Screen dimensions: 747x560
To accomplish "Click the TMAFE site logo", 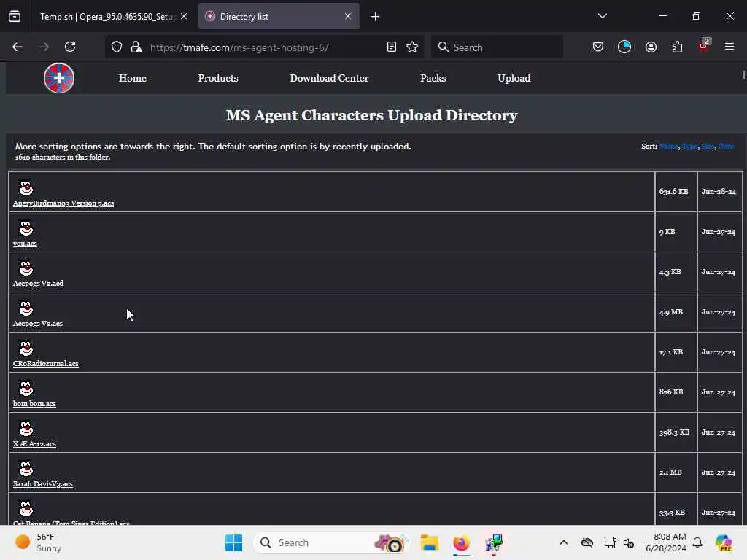I will 59,78.
